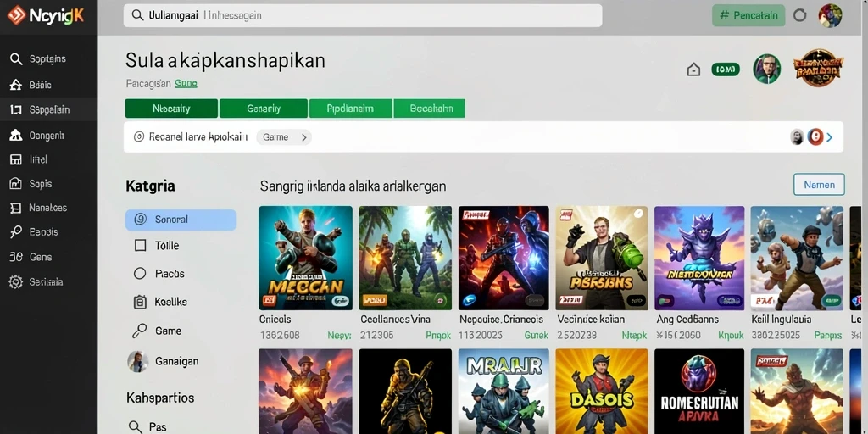
Task: Click the Knpuk link under Ang Cedbanns
Action: click(x=732, y=336)
